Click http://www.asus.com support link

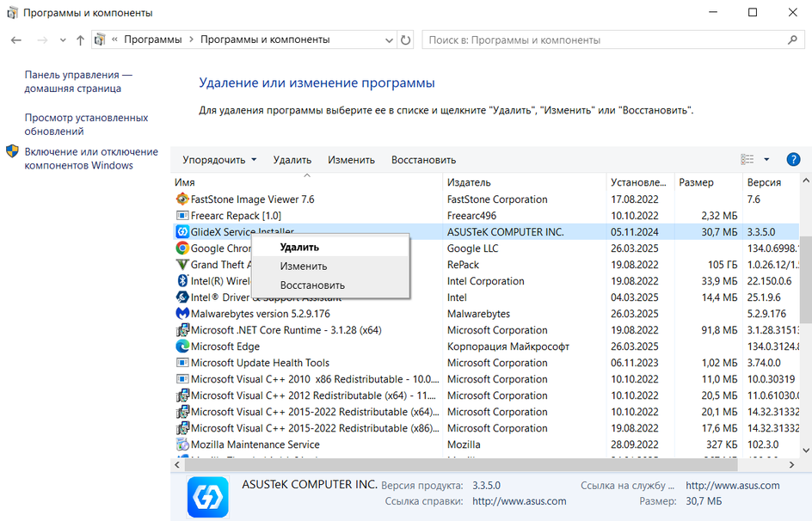pos(732,485)
